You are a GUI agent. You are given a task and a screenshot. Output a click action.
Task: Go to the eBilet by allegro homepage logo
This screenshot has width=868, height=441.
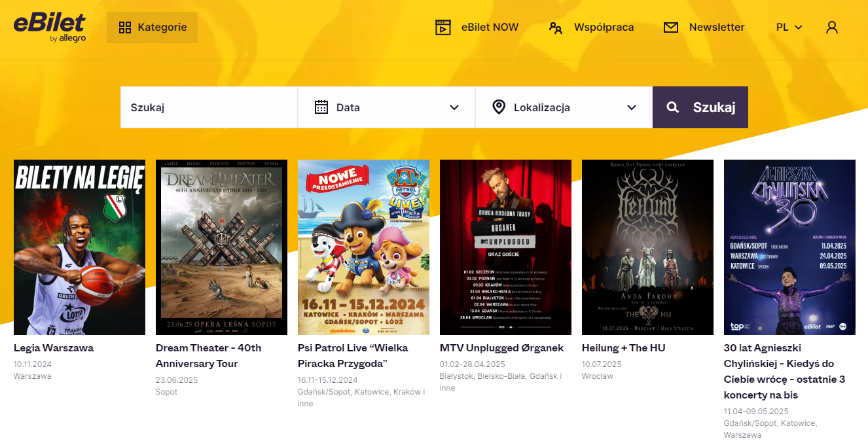click(x=50, y=27)
